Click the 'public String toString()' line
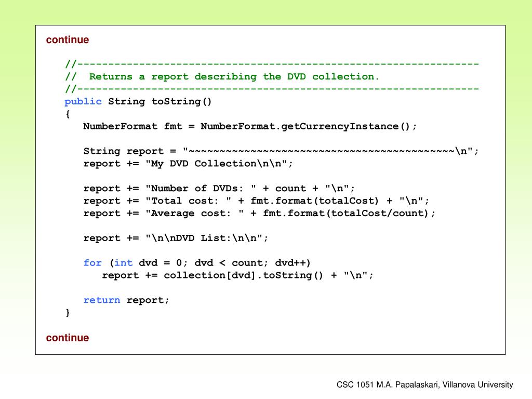The width and height of the screenshot is (532, 399). coord(138,102)
